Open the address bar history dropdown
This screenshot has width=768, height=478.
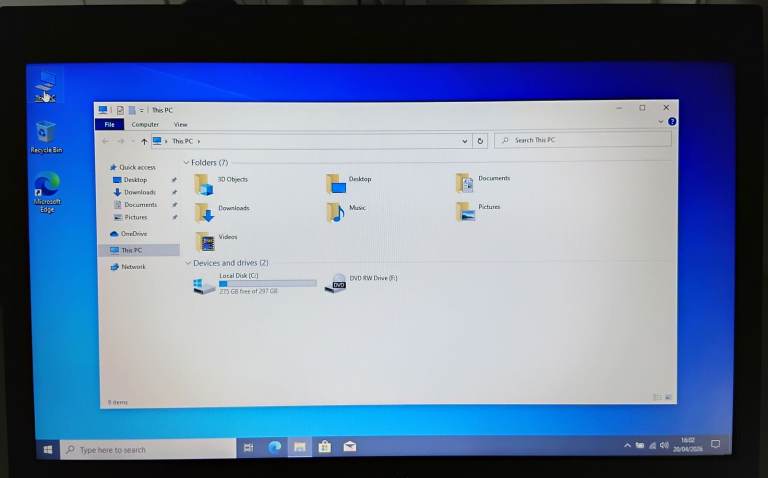(x=465, y=141)
